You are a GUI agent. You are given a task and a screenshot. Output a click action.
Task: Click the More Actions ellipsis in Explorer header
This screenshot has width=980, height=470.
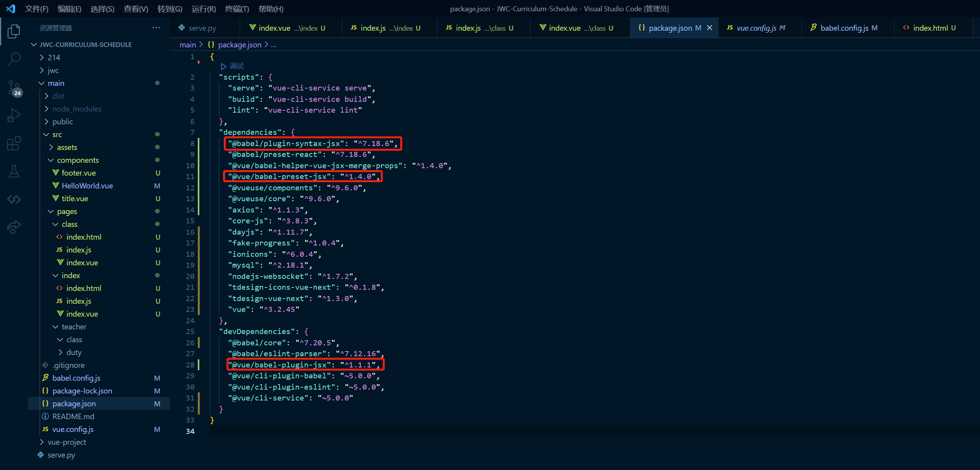156,28
